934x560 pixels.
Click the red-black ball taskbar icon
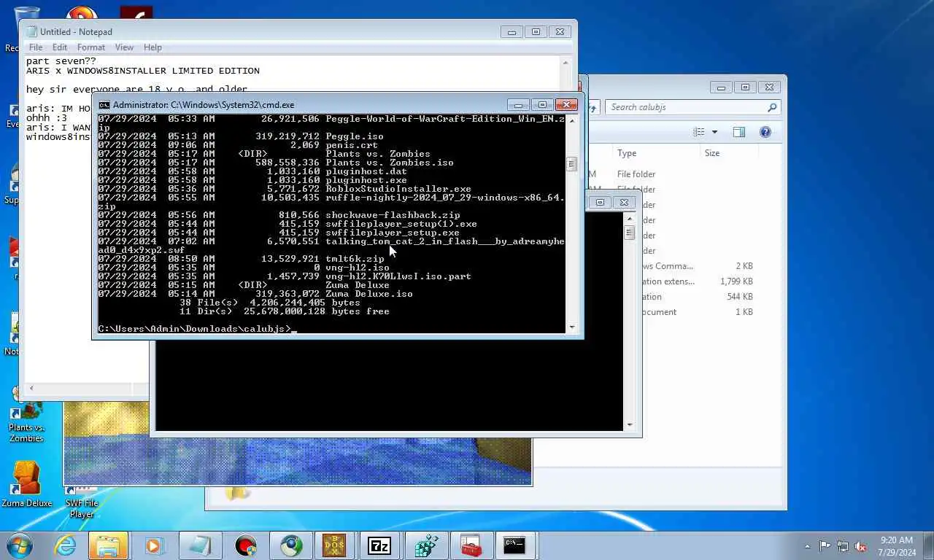[x=246, y=545]
